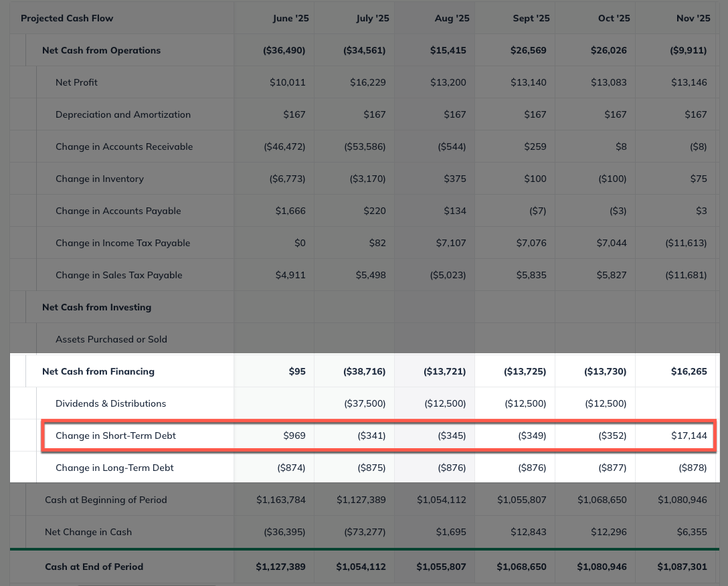The width and height of the screenshot is (728, 586).
Task: Click Sept Net Change in Cash $12,843
Action: tap(529, 532)
